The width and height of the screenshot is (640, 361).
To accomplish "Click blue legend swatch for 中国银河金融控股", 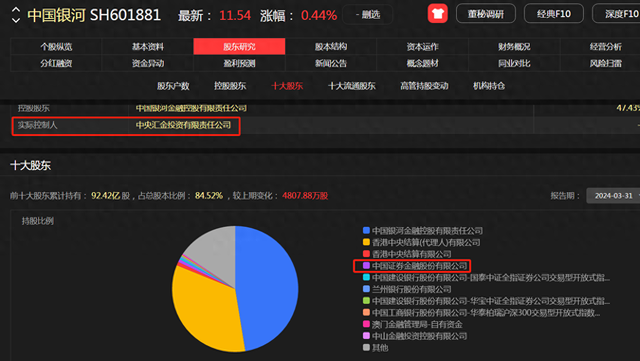I will (x=366, y=230).
